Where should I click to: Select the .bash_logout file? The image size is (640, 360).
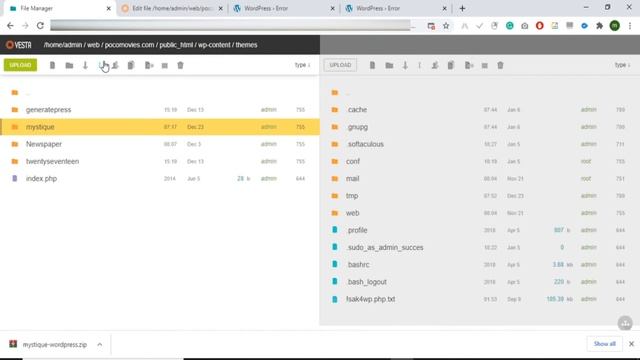[480, 282]
